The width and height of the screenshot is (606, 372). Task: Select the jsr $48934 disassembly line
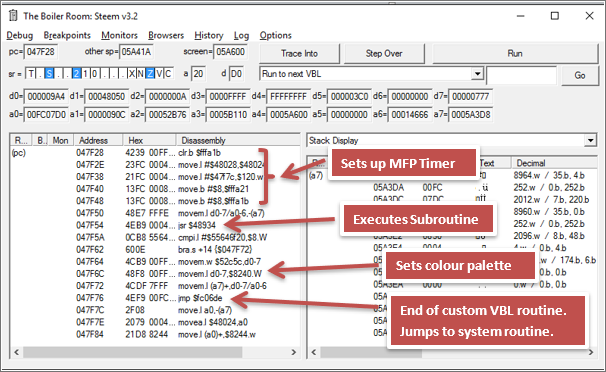point(155,225)
